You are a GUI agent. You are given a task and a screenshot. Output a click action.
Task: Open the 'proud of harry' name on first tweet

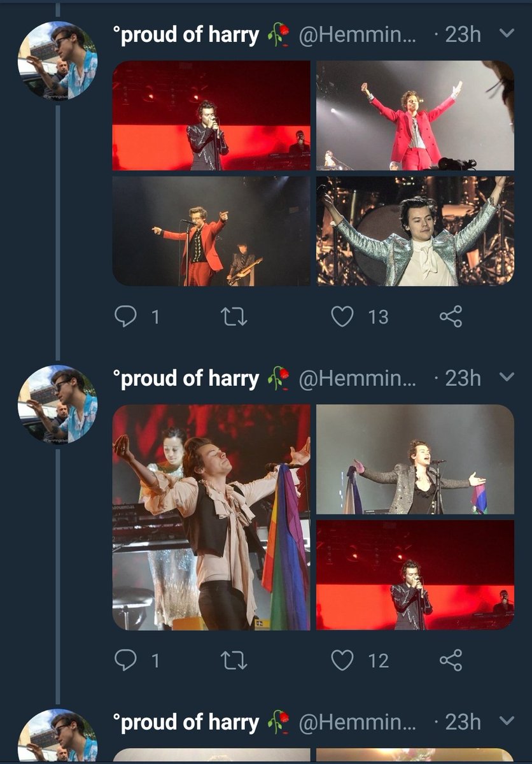tap(186, 35)
